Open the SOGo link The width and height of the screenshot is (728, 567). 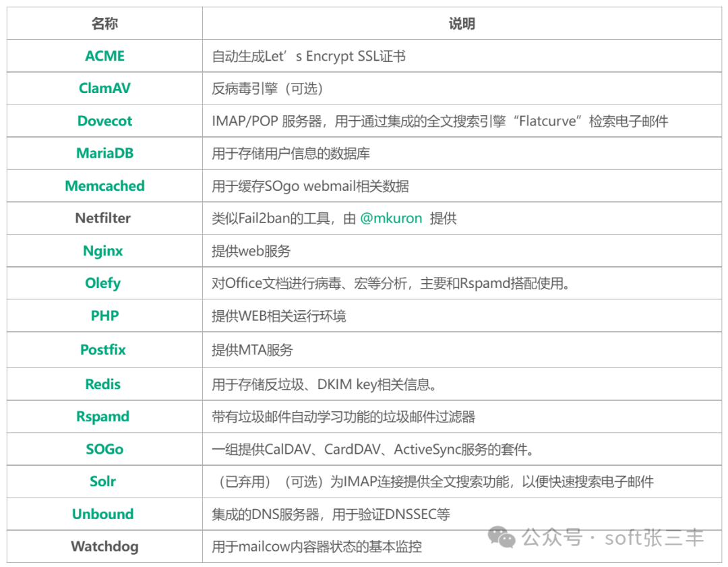tap(104, 449)
